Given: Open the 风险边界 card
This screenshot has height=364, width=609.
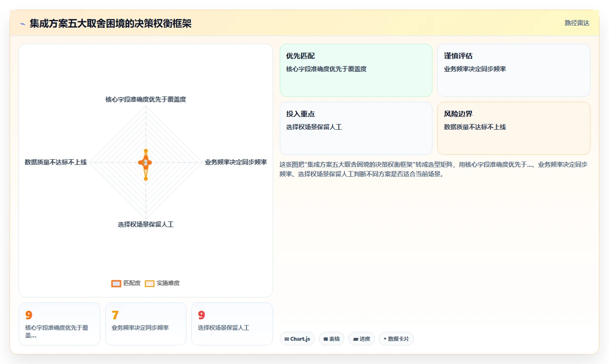Looking at the screenshot, I should (514, 128).
